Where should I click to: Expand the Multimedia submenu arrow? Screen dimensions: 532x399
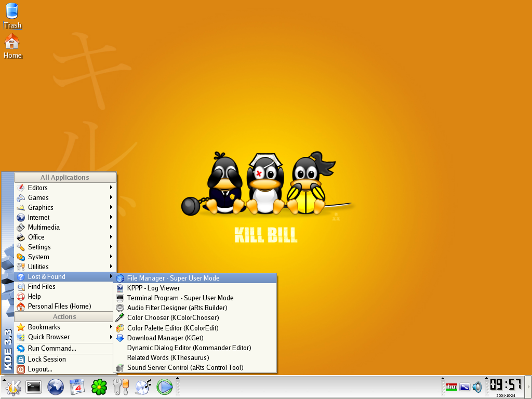click(111, 227)
